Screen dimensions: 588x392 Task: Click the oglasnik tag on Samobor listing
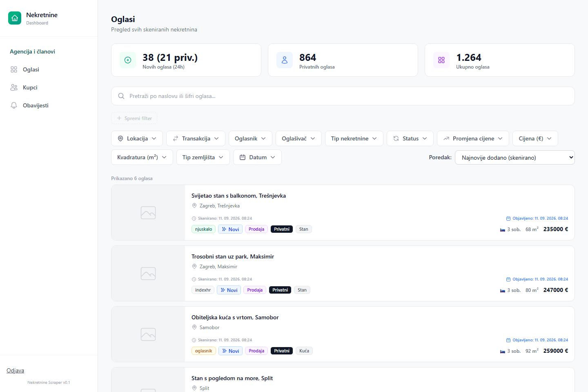[x=203, y=351]
